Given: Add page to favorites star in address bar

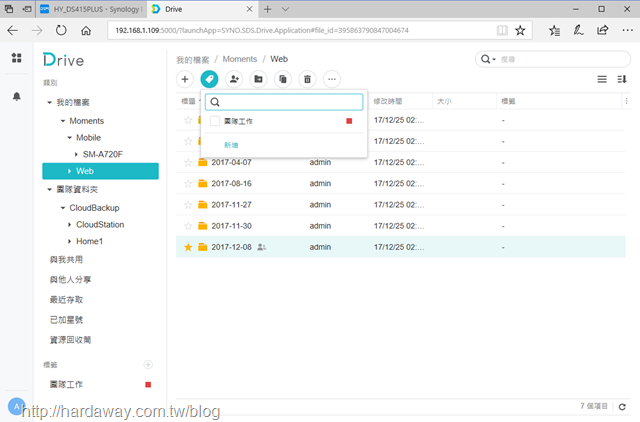Looking at the screenshot, I should tap(520, 30).
